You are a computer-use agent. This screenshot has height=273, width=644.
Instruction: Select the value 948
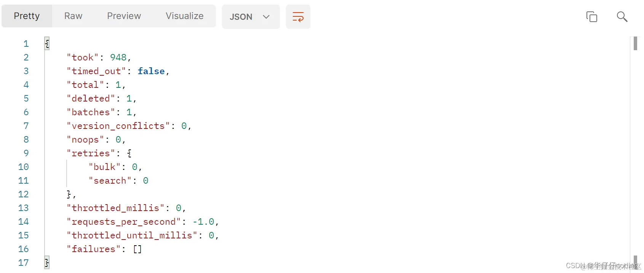click(118, 57)
